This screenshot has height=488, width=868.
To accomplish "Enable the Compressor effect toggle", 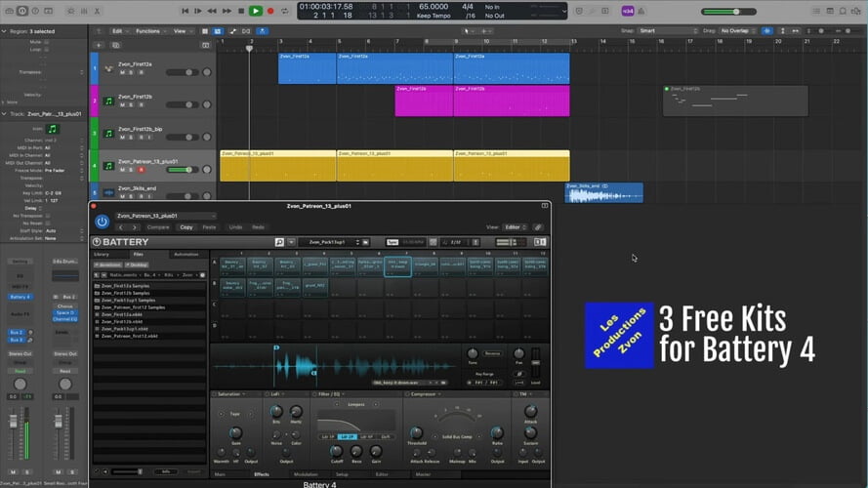I will [x=407, y=394].
